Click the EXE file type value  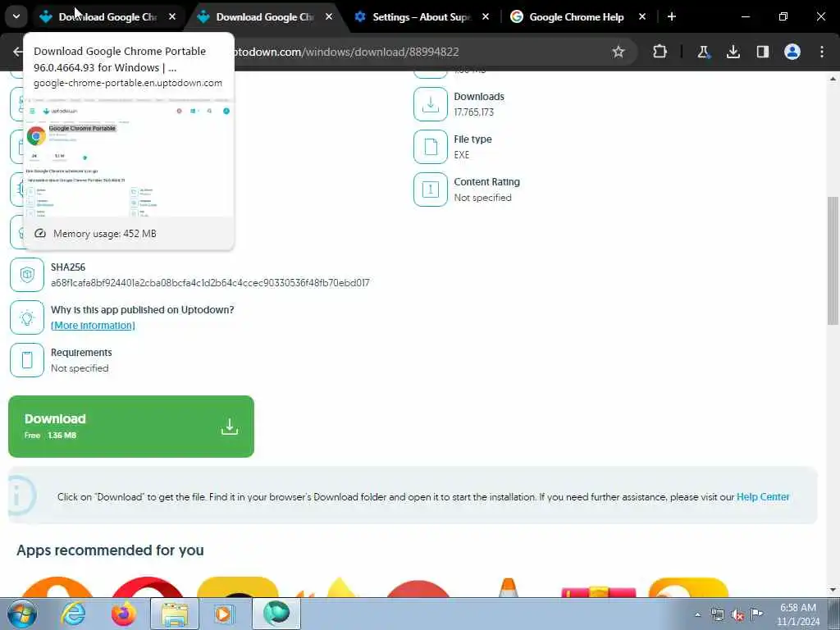pyautogui.click(x=462, y=155)
